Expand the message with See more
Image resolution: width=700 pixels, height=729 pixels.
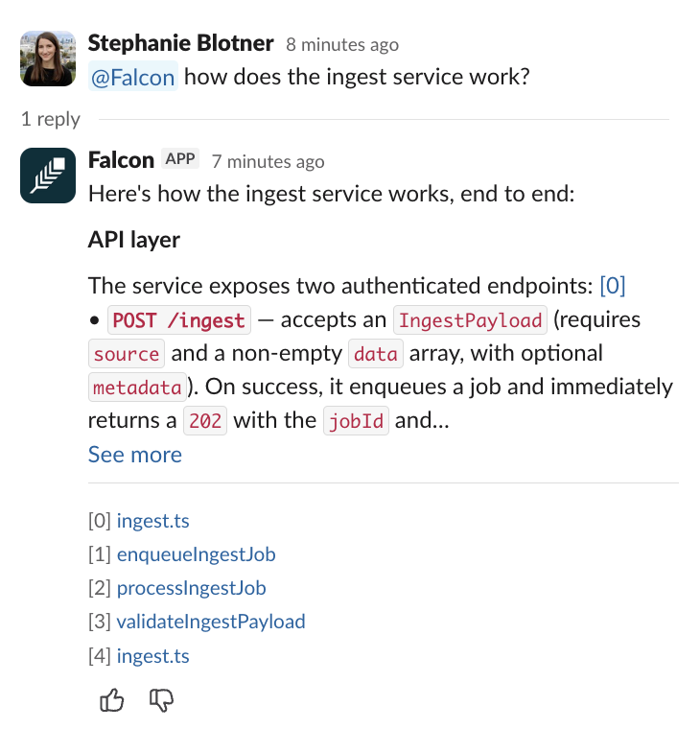click(x=134, y=454)
